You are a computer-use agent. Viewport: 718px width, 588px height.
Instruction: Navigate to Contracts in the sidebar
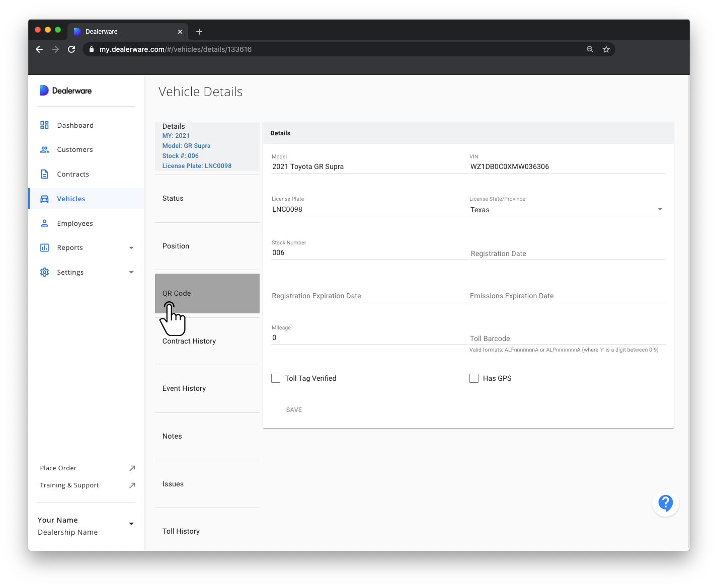tap(73, 174)
